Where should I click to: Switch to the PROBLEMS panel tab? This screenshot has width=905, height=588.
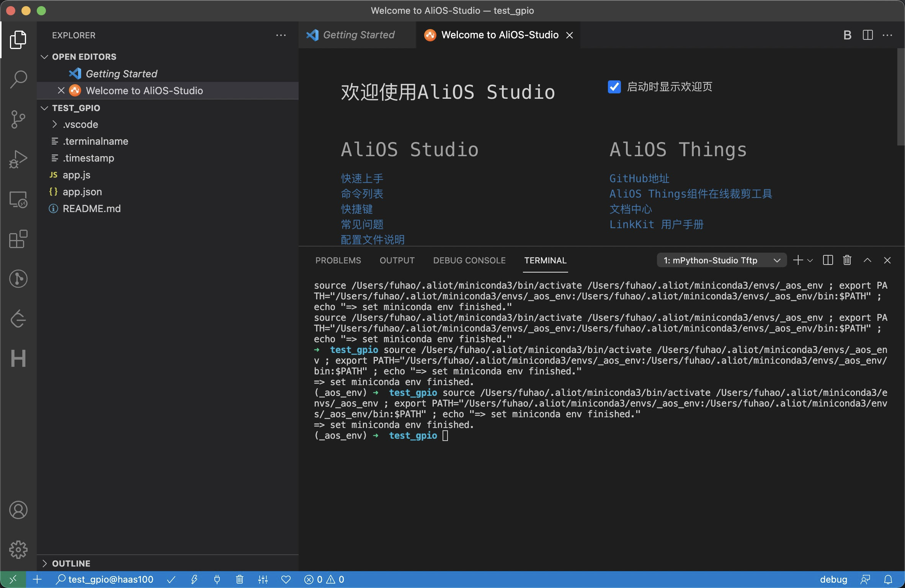coord(338,260)
